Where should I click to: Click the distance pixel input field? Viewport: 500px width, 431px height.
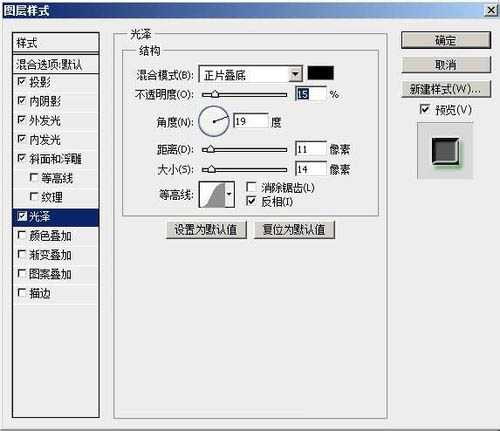[310, 149]
